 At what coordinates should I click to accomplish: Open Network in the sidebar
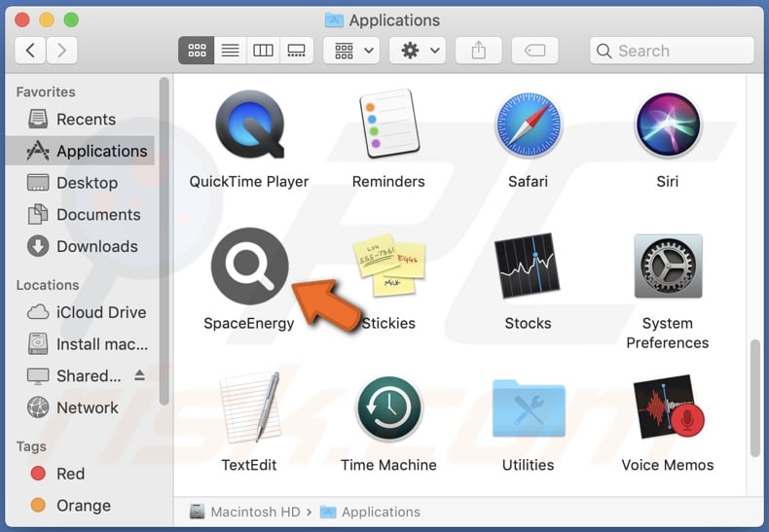coord(81,408)
